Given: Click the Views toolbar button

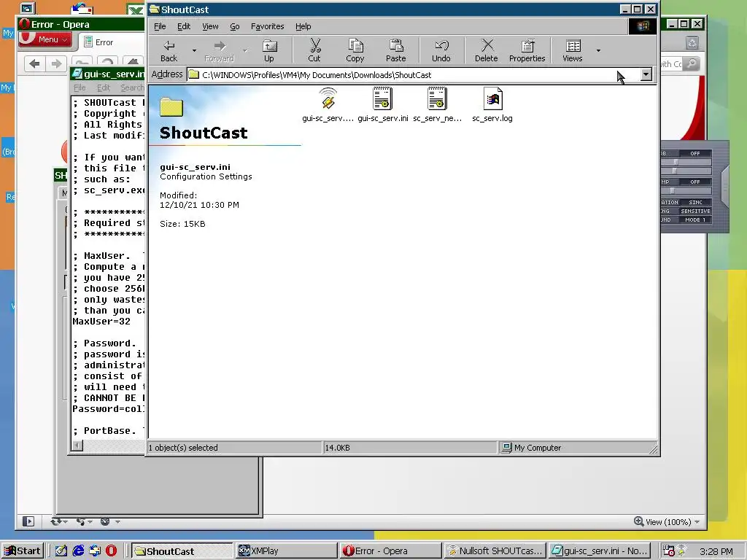Looking at the screenshot, I should pos(572,50).
